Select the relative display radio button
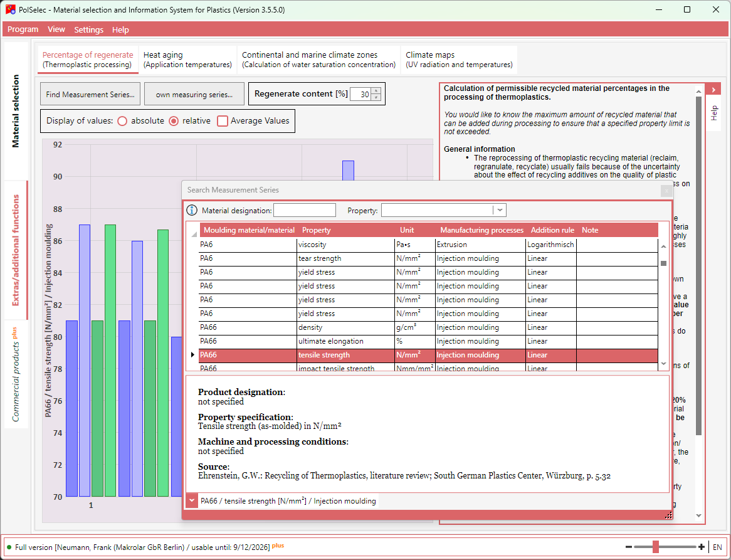 [x=174, y=121]
